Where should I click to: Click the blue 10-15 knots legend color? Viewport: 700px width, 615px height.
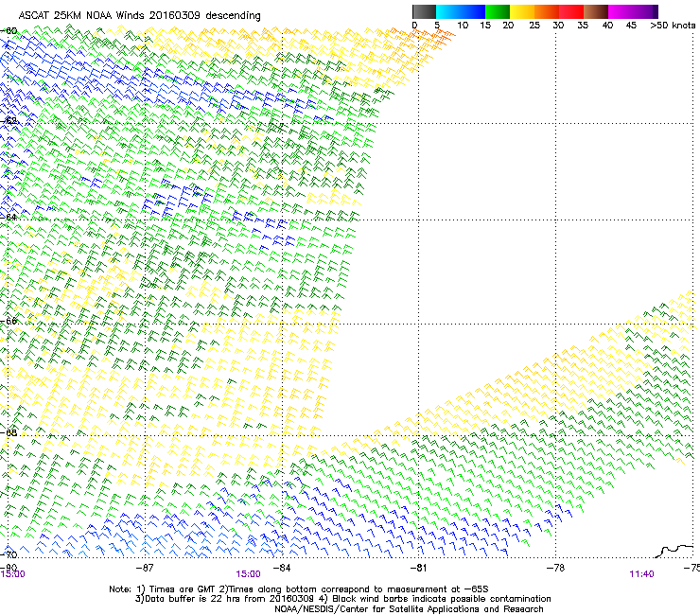pos(473,11)
